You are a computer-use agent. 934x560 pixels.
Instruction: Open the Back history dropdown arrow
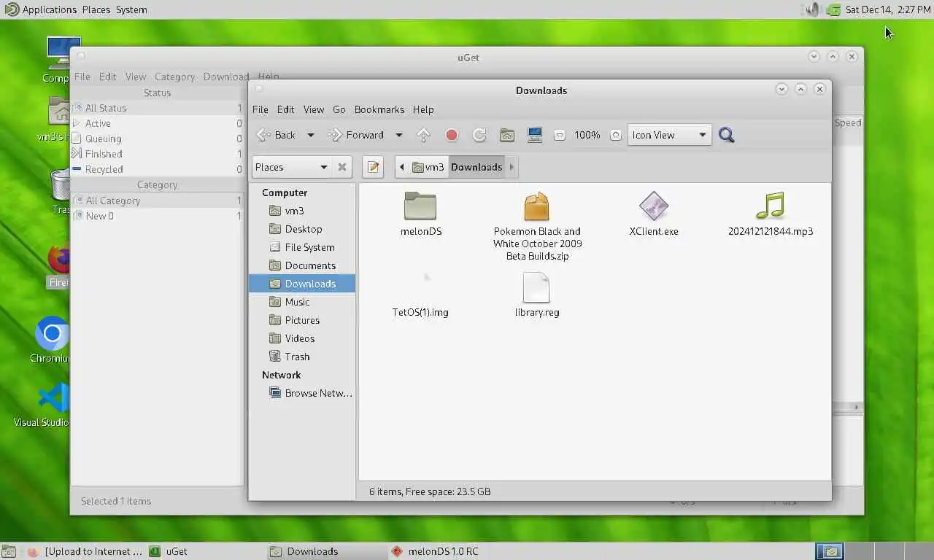pyautogui.click(x=310, y=135)
